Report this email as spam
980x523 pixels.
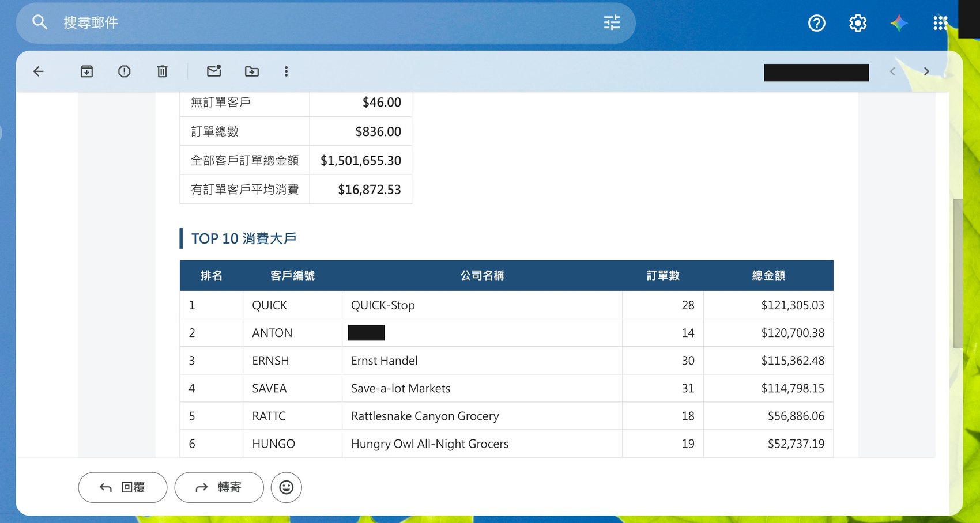click(x=125, y=71)
